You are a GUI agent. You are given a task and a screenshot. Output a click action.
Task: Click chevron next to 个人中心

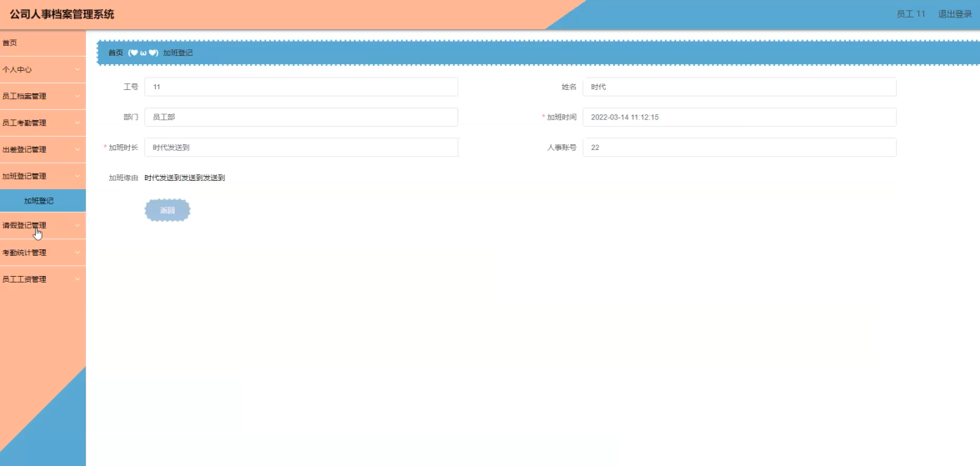[77, 69]
